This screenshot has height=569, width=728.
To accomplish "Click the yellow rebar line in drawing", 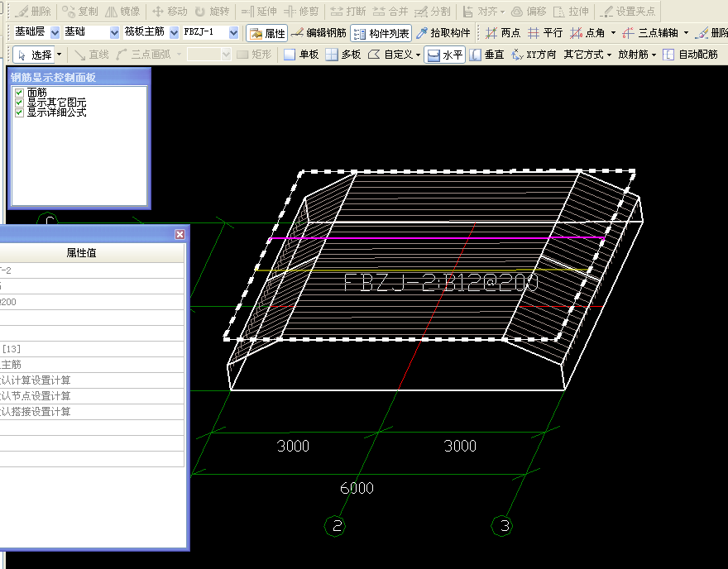I will [422, 270].
